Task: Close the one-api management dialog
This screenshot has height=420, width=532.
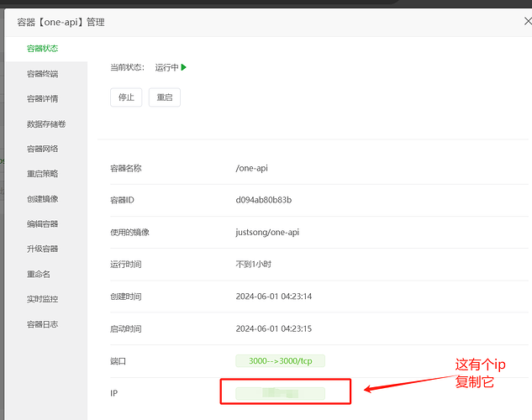Action: [x=528, y=21]
